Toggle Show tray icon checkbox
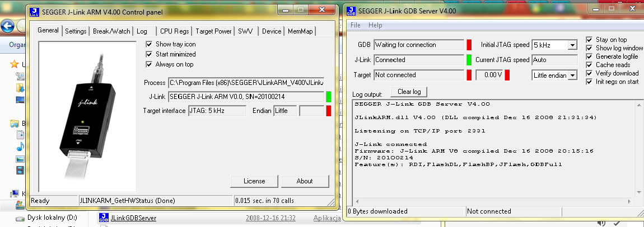 pyautogui.click(x=149, y=44)
